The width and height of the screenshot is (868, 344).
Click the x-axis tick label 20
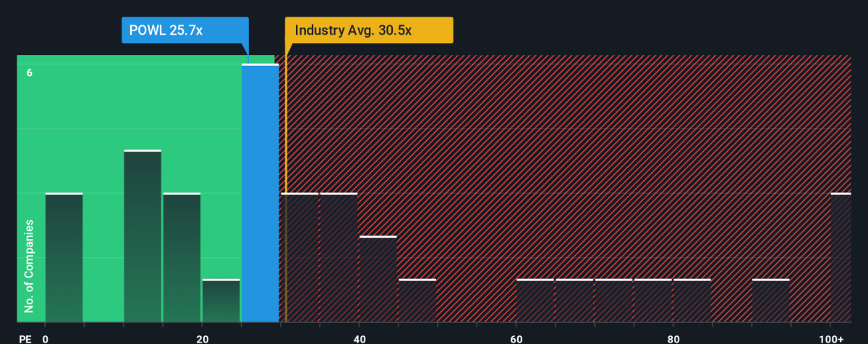(203, 339)
